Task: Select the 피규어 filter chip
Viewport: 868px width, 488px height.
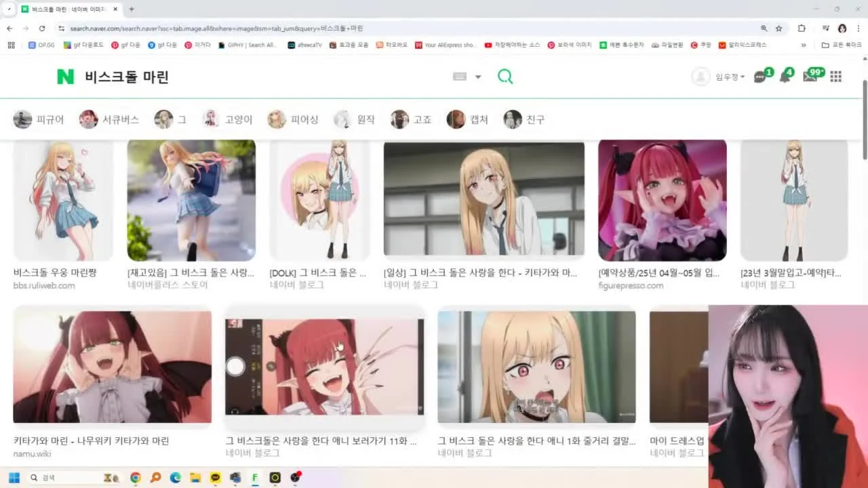Action: (39, 119)
